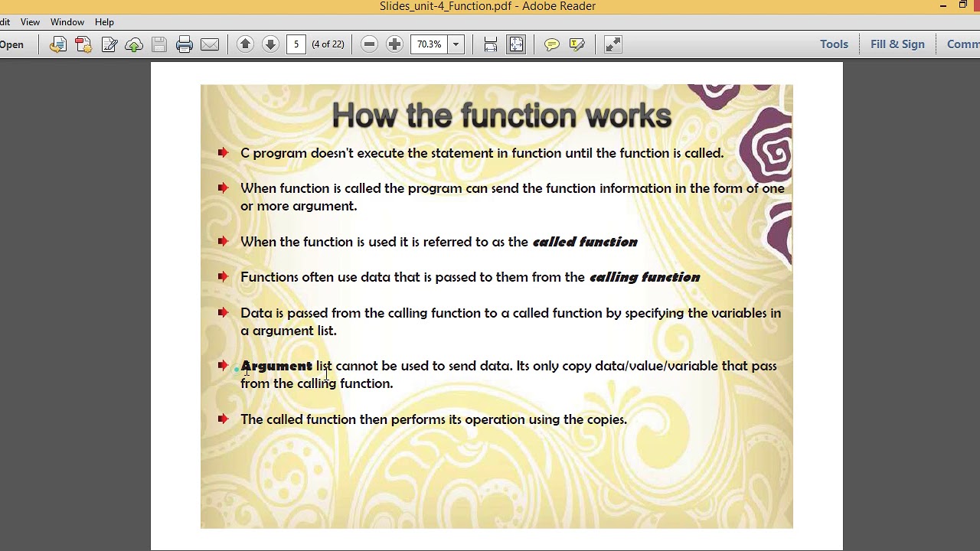
Task: Click the Upload to cloud icon
Action: 134,44
